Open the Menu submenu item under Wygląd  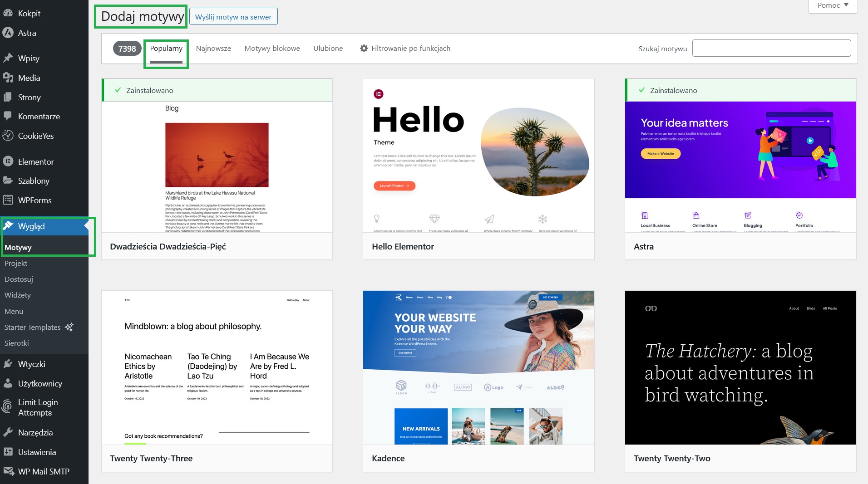point(14,312)
